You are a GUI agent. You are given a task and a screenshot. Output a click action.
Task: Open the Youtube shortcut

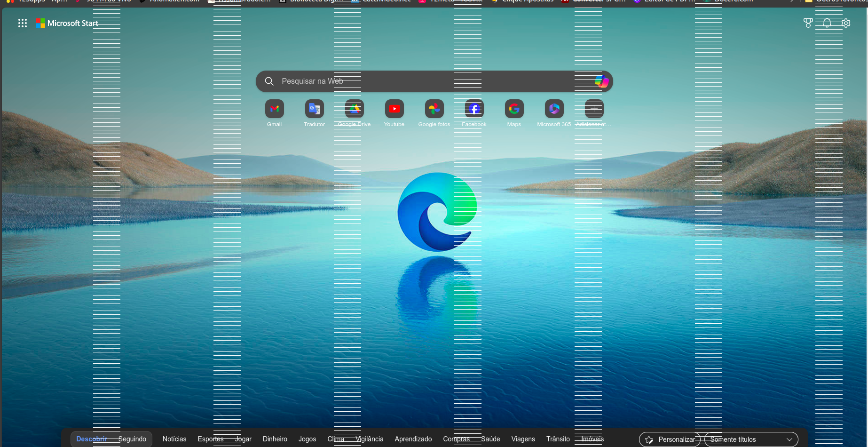tap(394, 113)
